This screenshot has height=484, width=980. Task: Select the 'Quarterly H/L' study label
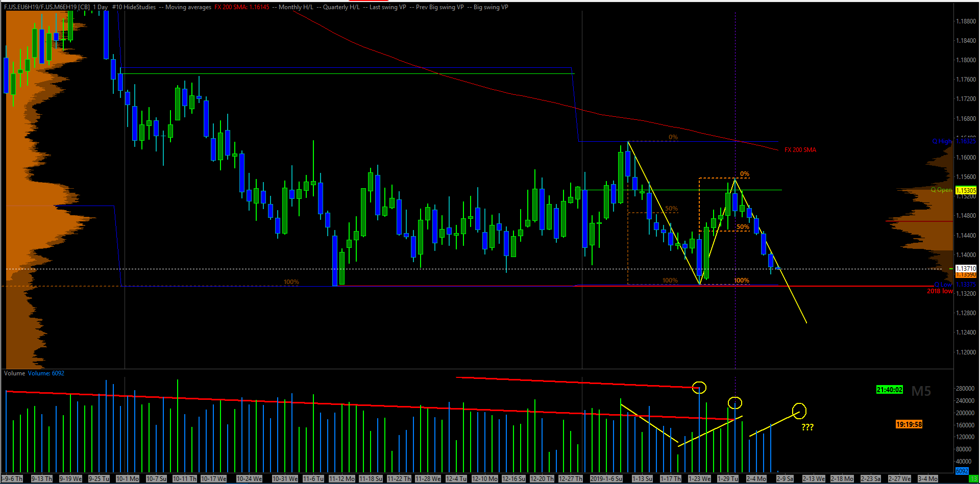point(341,7)
